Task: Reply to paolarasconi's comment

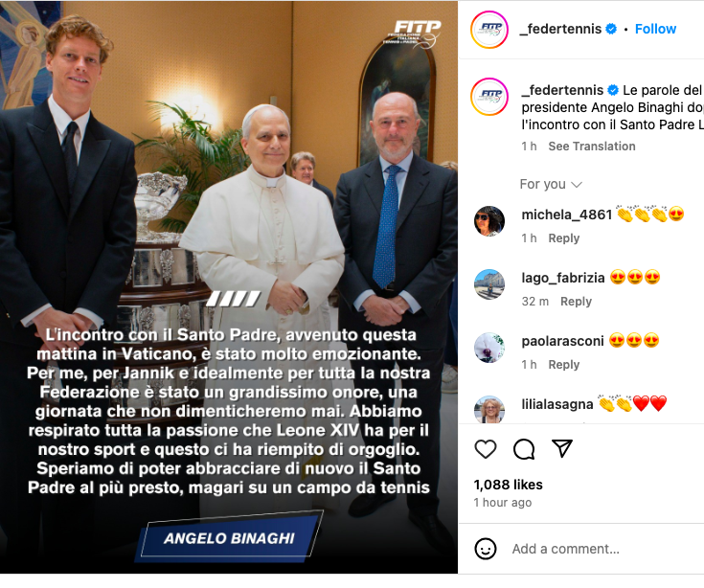Action: click(564, 365)
